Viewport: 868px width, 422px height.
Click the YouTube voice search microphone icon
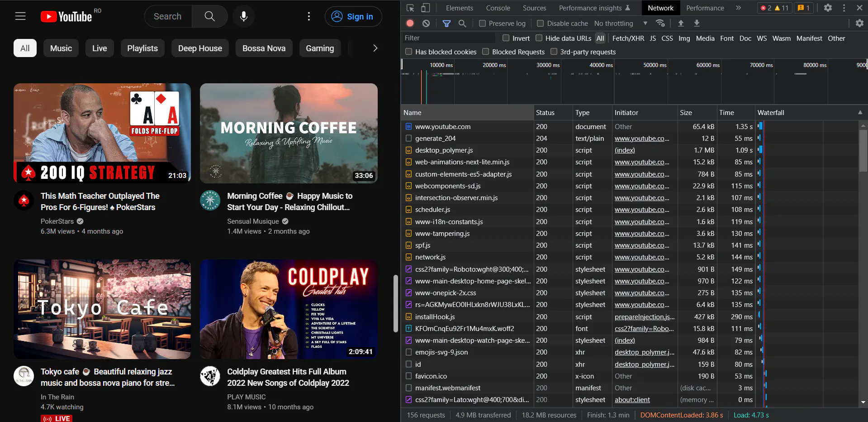click(243, 16)
